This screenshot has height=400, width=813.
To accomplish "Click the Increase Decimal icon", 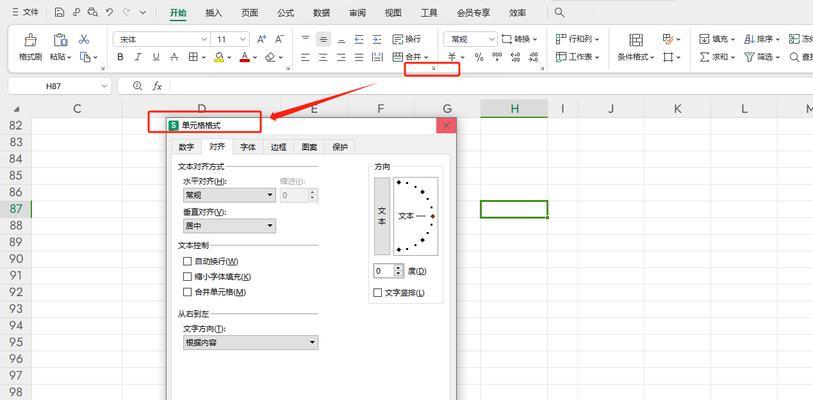I will click(515, 57).
